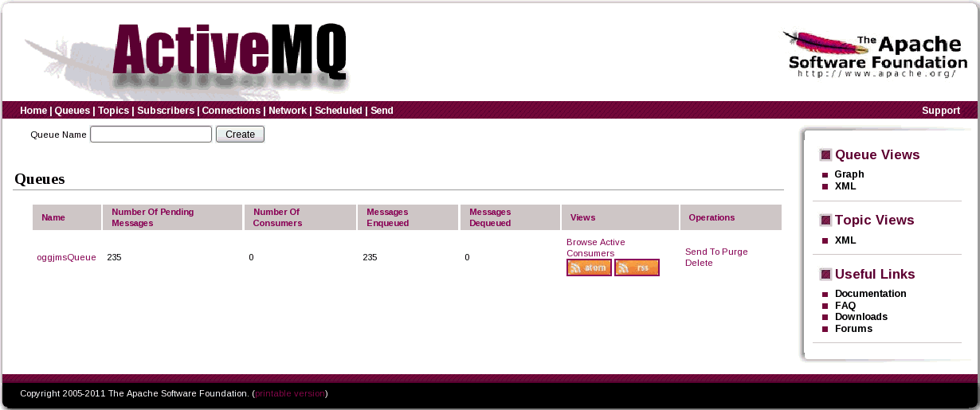Open Active Consumers link for oggjmsQueue
Viewport: 980px width, 410px height.
[596, 248]
